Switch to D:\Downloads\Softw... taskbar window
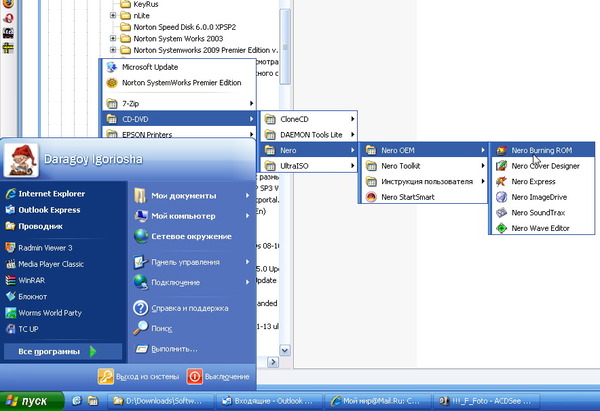Viewport: 600px width, 411px height. [x=161, y=401]
